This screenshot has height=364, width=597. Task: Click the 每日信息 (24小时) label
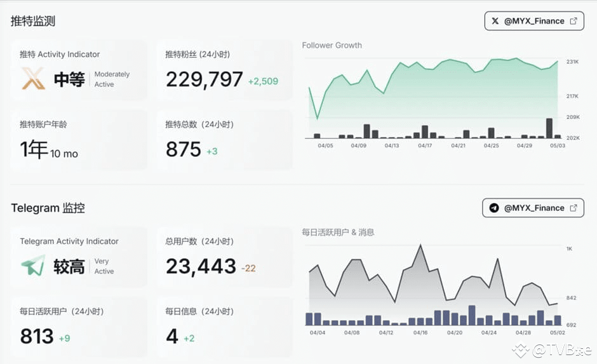199,311
